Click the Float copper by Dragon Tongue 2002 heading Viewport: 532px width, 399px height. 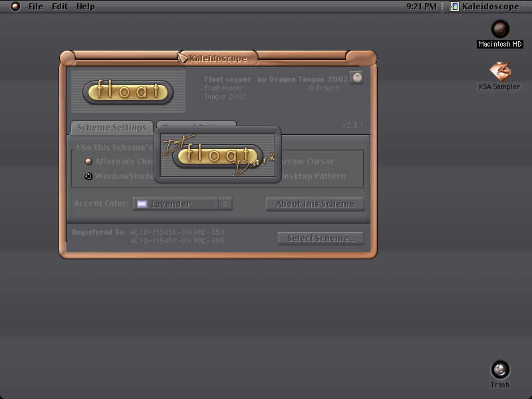point(276,79)
